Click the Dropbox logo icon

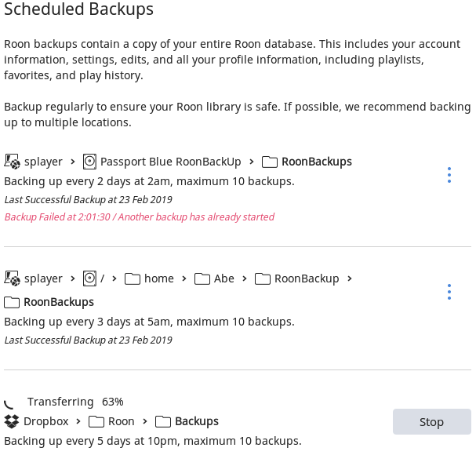click(12, 421)
